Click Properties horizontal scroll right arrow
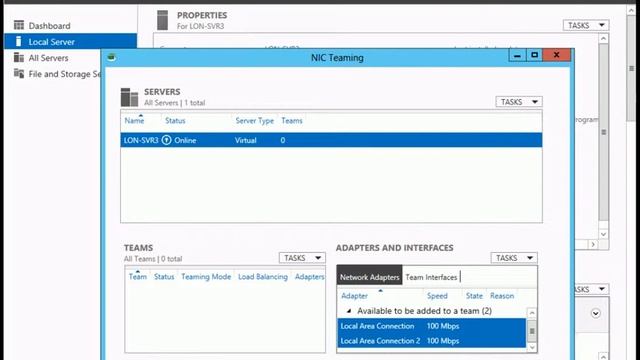This screenshot has height=360, width=640. tap(593, 244)
